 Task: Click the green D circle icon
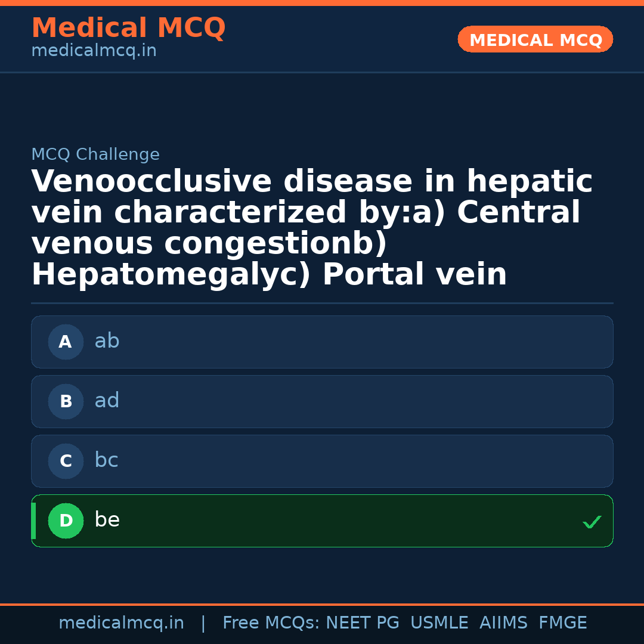coord(66,521)
